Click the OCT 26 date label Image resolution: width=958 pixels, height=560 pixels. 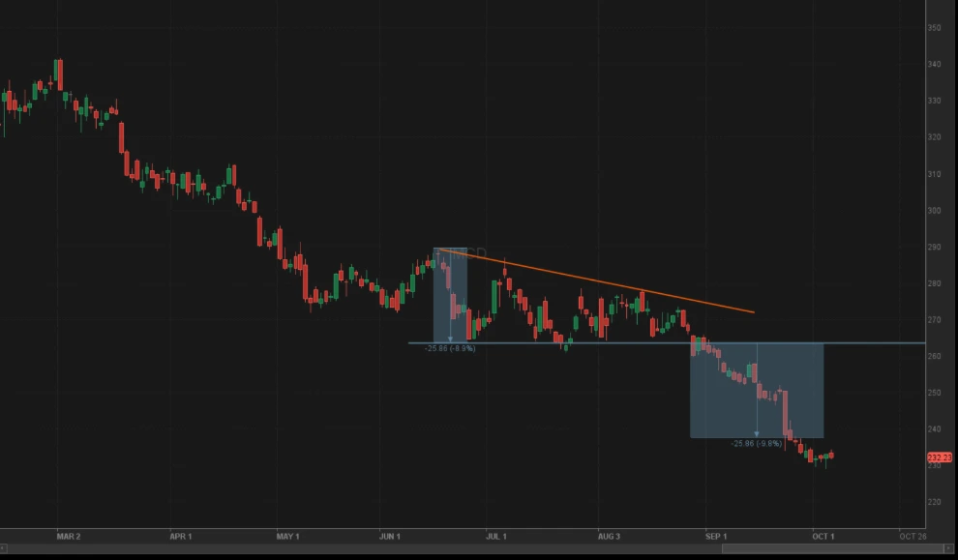point(913,536)
